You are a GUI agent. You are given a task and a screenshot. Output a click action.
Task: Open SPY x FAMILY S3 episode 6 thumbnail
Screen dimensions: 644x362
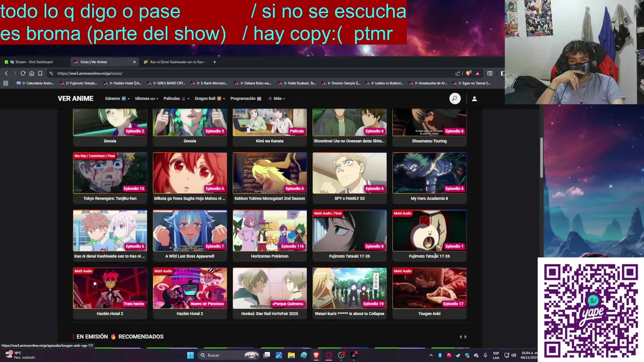(x=350, y=173)
